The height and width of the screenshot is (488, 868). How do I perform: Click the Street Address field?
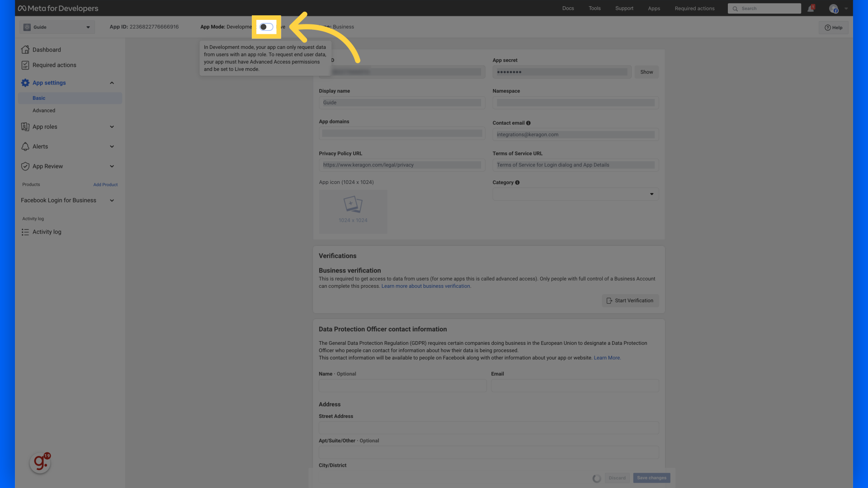click(489, 428)
